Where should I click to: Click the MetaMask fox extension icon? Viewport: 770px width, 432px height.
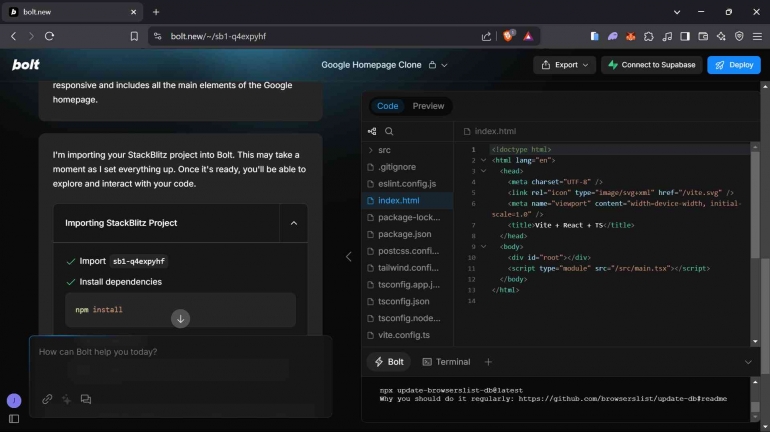coord(631,36)
